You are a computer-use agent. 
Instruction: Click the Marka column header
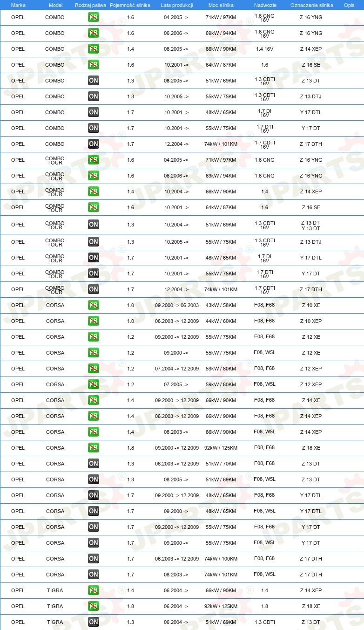[x=18, y=5]
